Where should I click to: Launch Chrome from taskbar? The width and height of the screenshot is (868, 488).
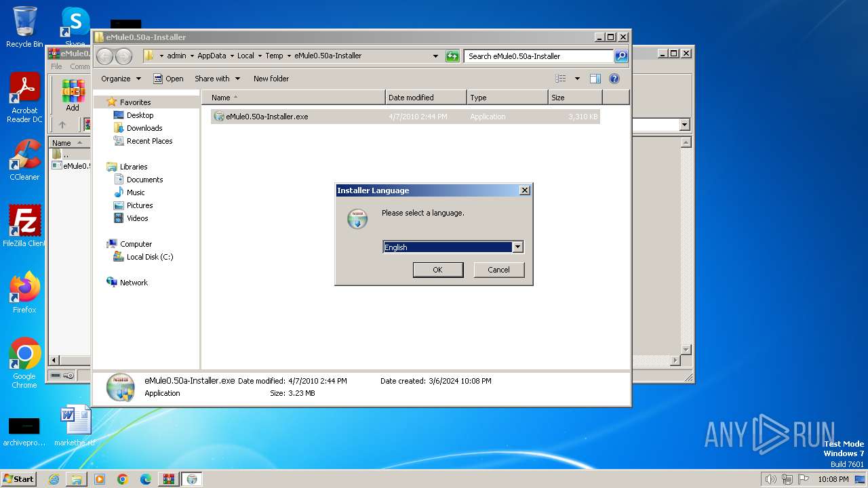point(123,479)
